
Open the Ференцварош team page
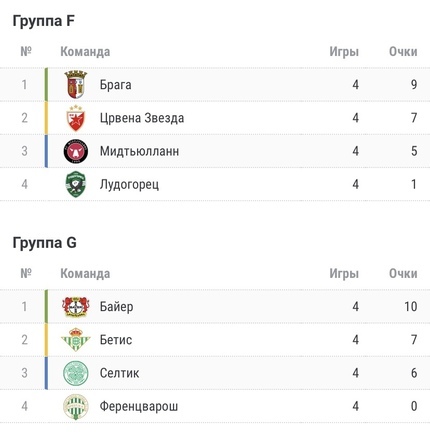click(139, 406)
